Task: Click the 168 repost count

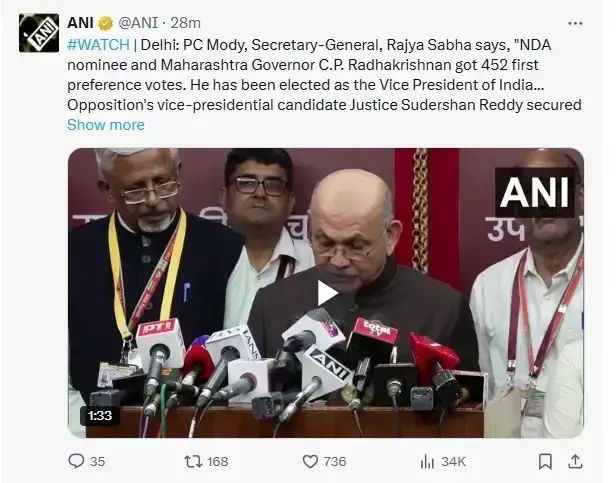Action: point(216,461)
